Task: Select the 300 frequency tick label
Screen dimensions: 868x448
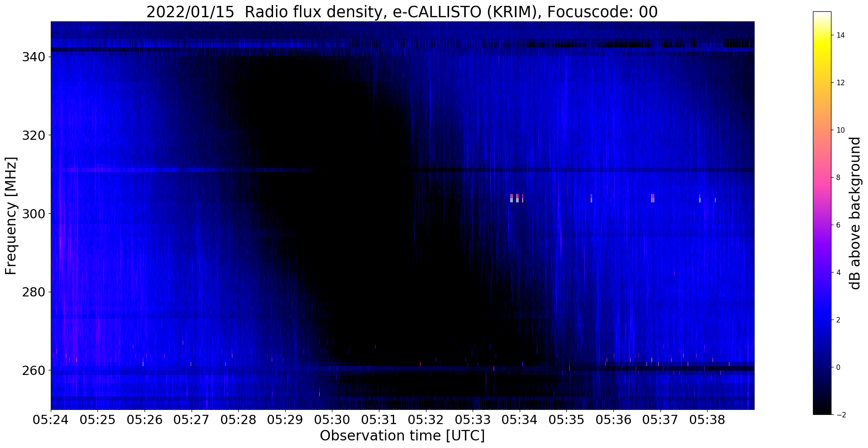Action: (x=34, y=214)
